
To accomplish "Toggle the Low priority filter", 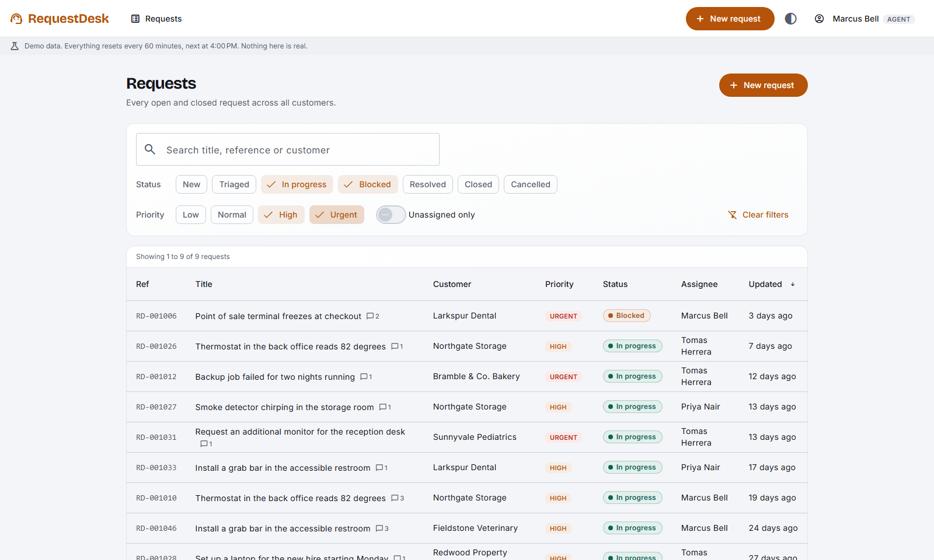I will tap(191, 215).
